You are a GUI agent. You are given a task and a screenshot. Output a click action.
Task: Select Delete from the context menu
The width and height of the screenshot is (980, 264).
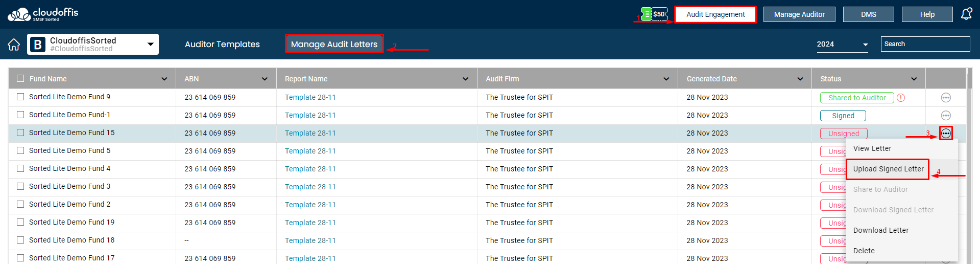pos(902,251)
